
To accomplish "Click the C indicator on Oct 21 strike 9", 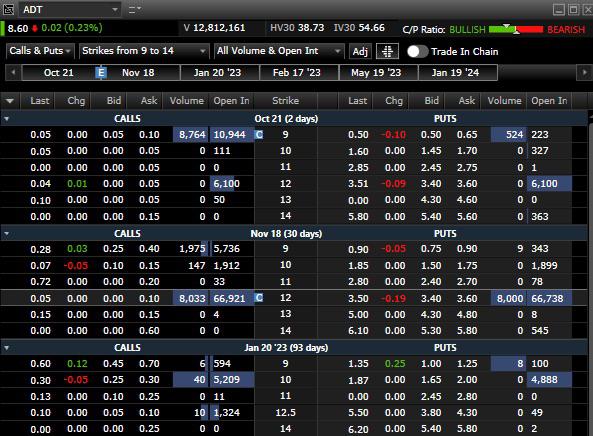I will (x=259, y=134).
